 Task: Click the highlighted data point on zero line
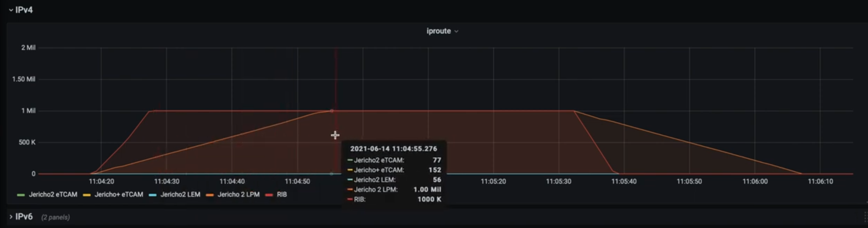pyautogui.click(x=332, y=174)
